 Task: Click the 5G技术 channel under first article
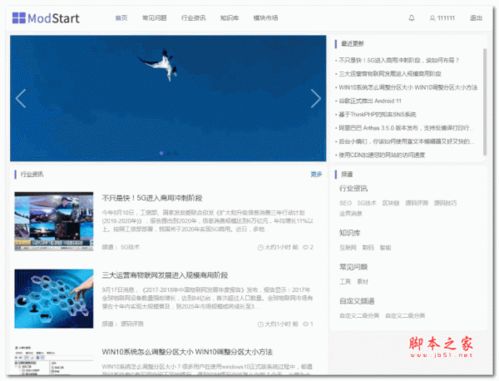click(x=130, y=247)
